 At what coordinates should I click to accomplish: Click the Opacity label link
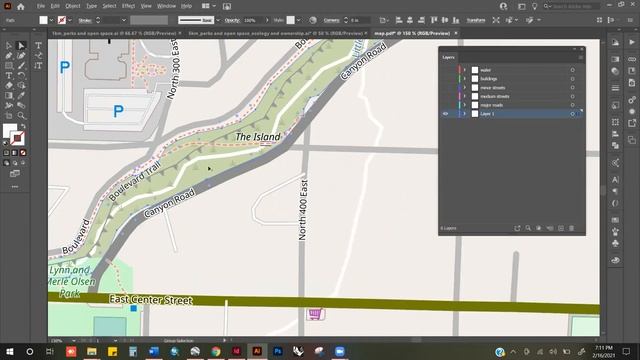point(232,20)
